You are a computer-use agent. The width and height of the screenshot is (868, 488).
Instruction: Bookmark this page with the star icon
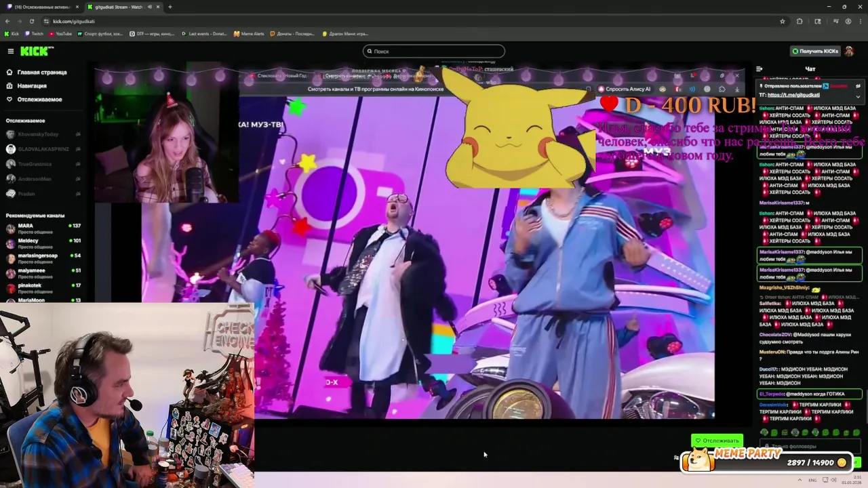click(783, 21)
